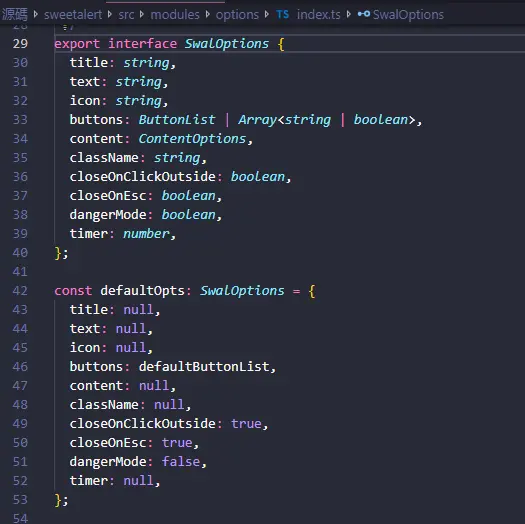Click the ContentOptions type reference
Viewport: 525px width, 524px height.
193,139
